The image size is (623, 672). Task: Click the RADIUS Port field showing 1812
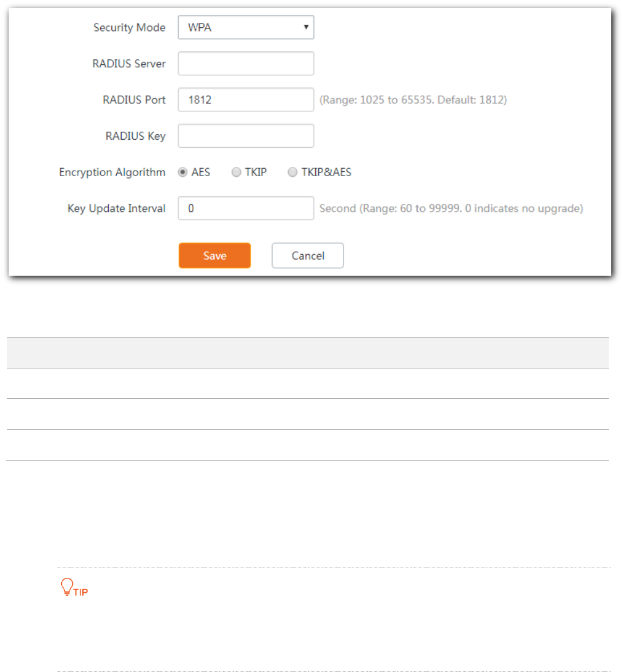tap(246, 100)
